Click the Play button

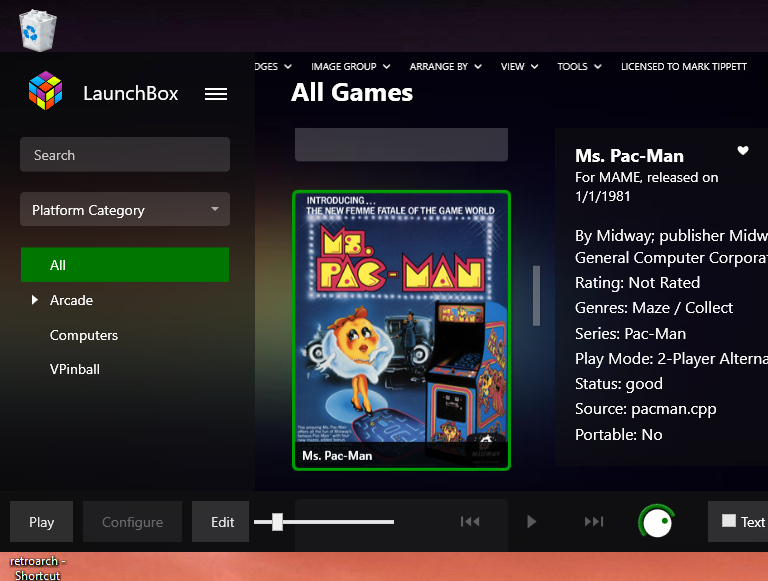pos(42,522)
